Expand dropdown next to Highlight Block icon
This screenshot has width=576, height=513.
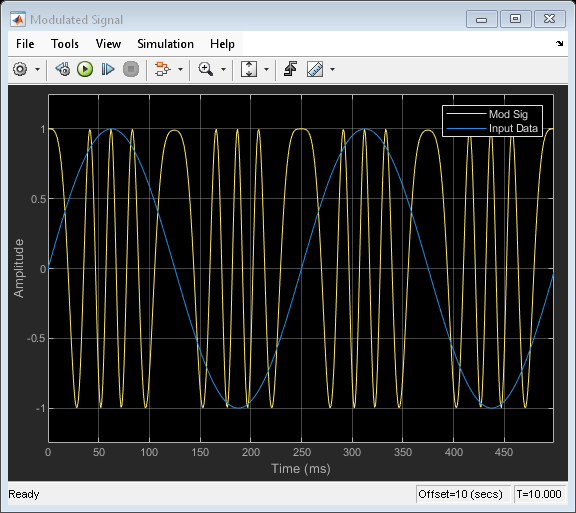click(x=180, y=69)
